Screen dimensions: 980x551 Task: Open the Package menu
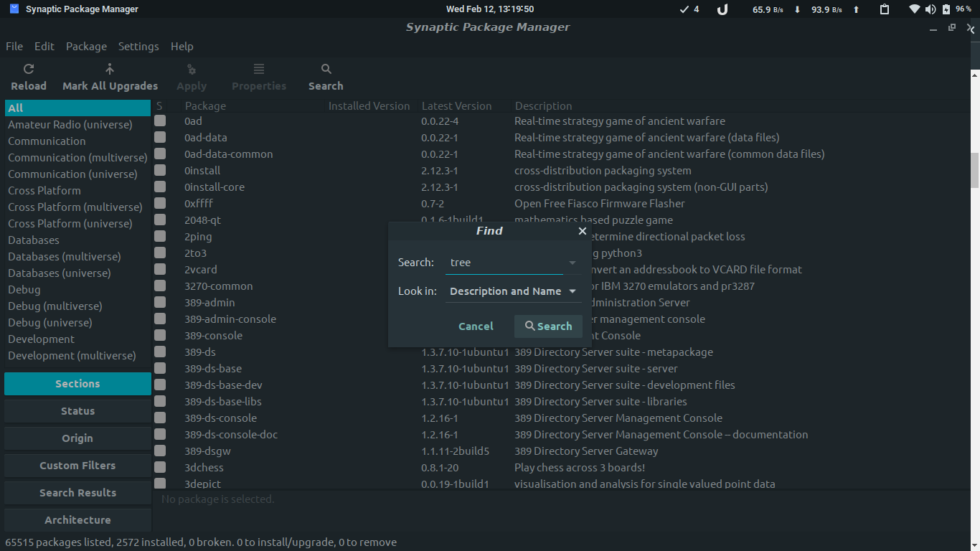point(86,47)
